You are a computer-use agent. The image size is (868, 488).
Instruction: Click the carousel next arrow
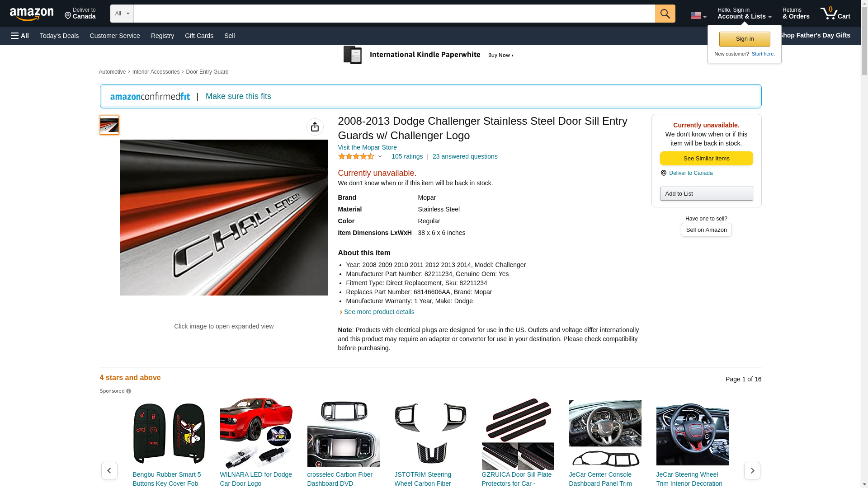tap(752, 470)
